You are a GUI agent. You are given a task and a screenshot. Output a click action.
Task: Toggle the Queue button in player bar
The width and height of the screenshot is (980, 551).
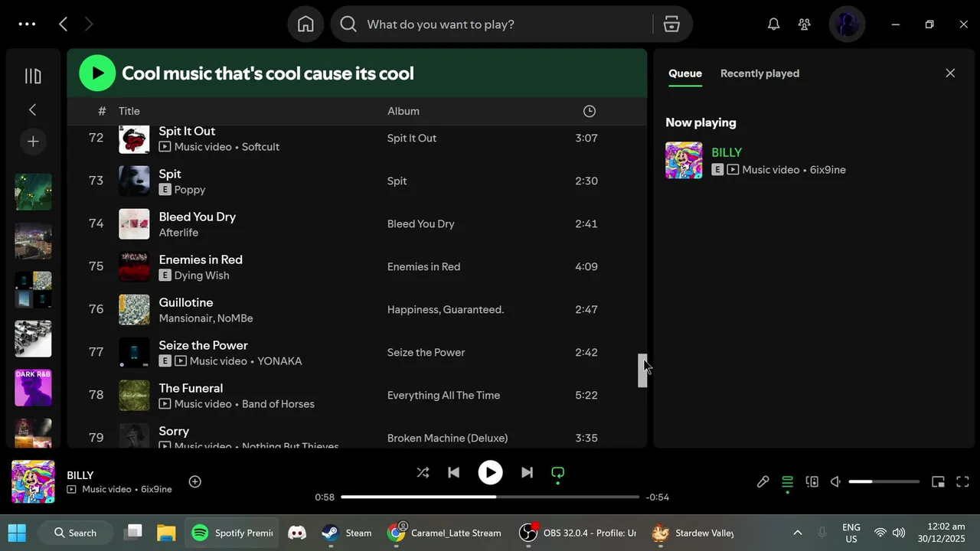coord(787,481)
